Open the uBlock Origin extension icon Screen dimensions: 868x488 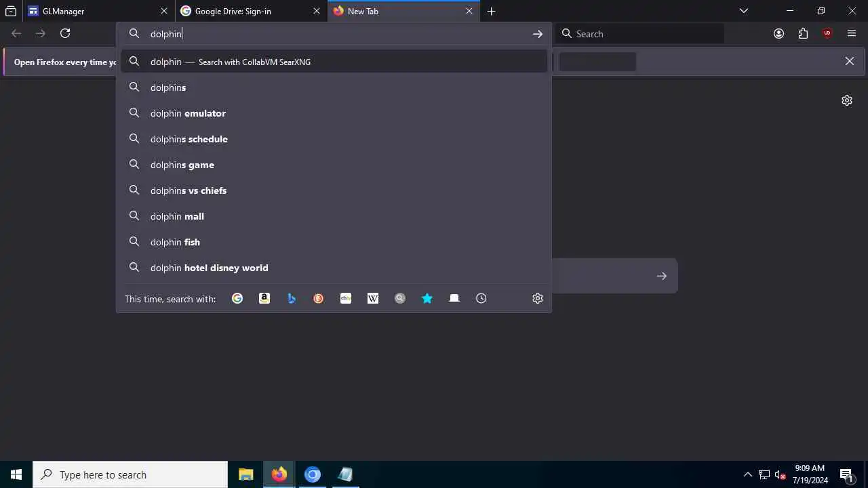tap(827, 33)
